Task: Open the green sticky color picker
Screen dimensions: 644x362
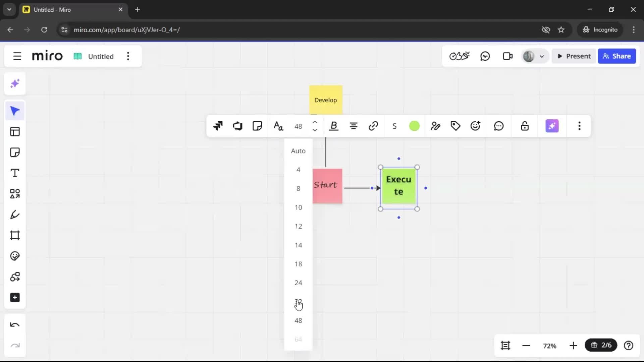Action: pos(414,126)
